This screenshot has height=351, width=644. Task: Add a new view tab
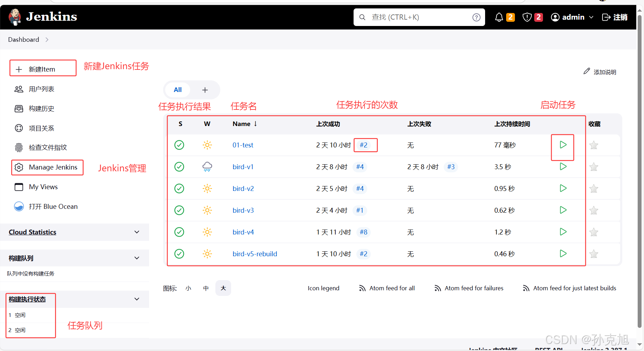point(205,90)
